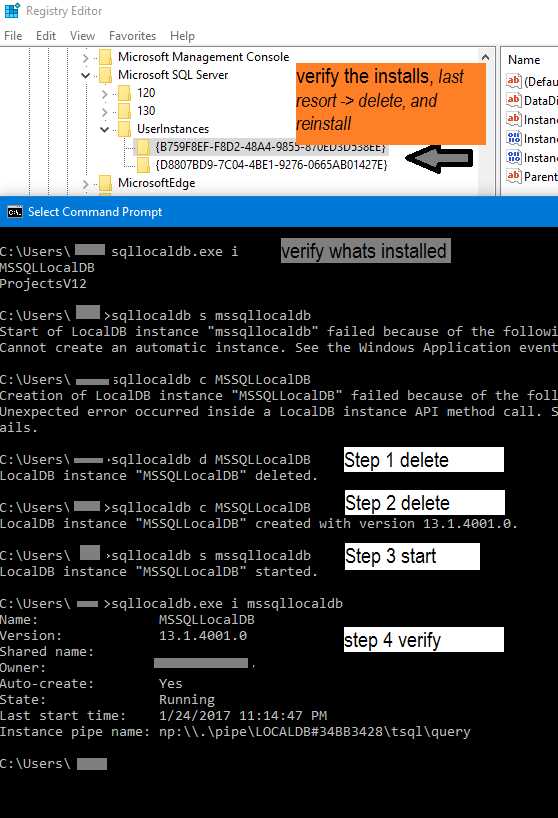This screenshot has width=558, height=818.
Task: Click the Name: MSSQLLocalDB value
Action: point(207,620)
